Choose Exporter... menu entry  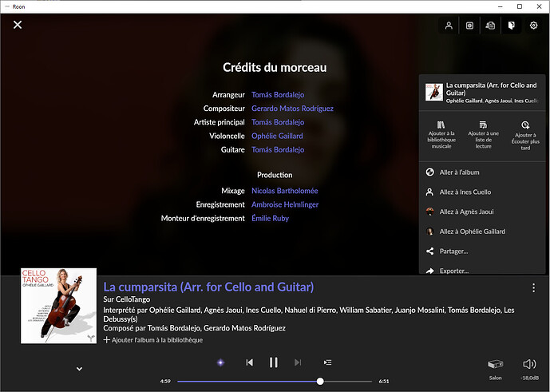tap(482, 270)
